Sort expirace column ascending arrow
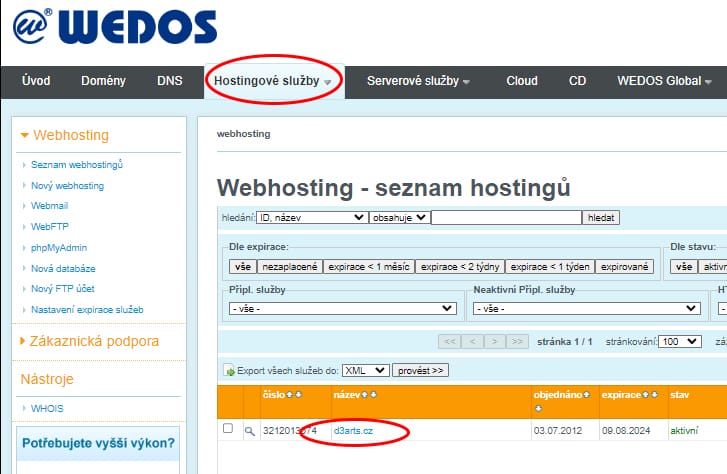 pos(646,395)
